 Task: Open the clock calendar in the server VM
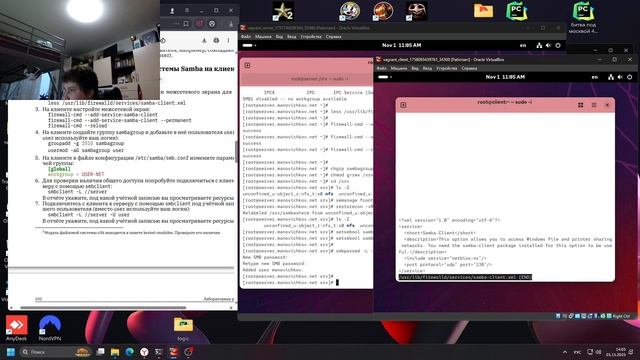tap(401, 45)
